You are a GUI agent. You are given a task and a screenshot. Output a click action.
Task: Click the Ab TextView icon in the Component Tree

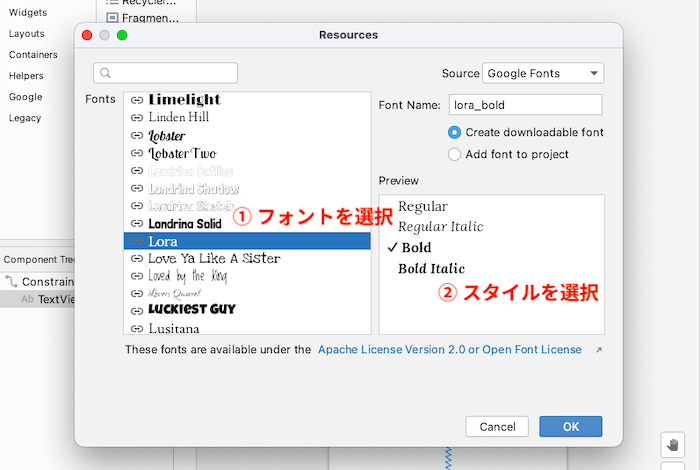[27, 299]
